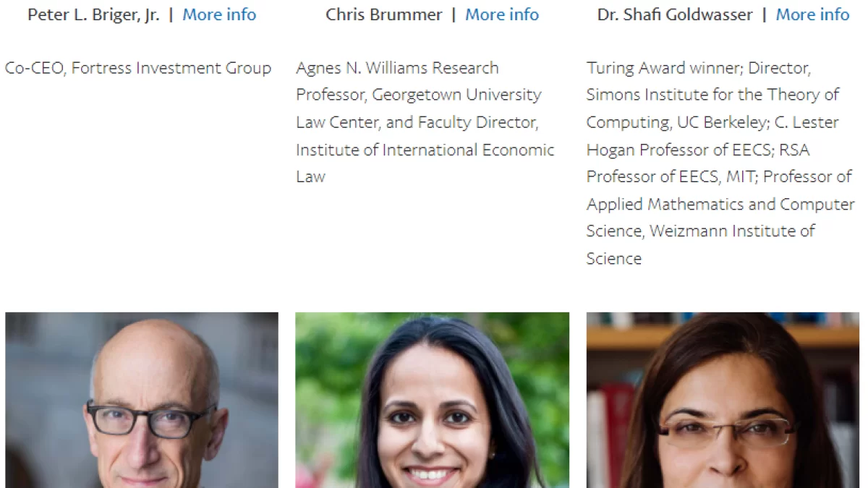Click the Law Center, and Faculty Director line
868x488 pixels.
point(417,122)
